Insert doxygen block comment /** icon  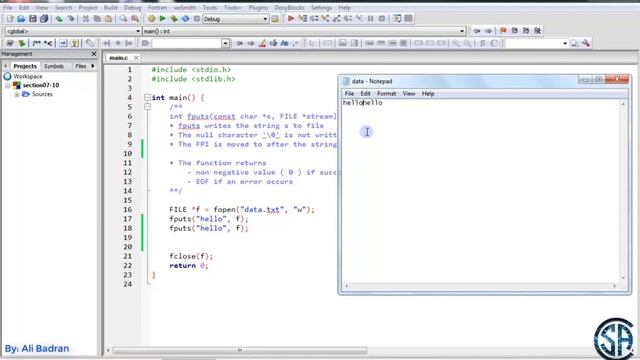(x=37, y=43)
